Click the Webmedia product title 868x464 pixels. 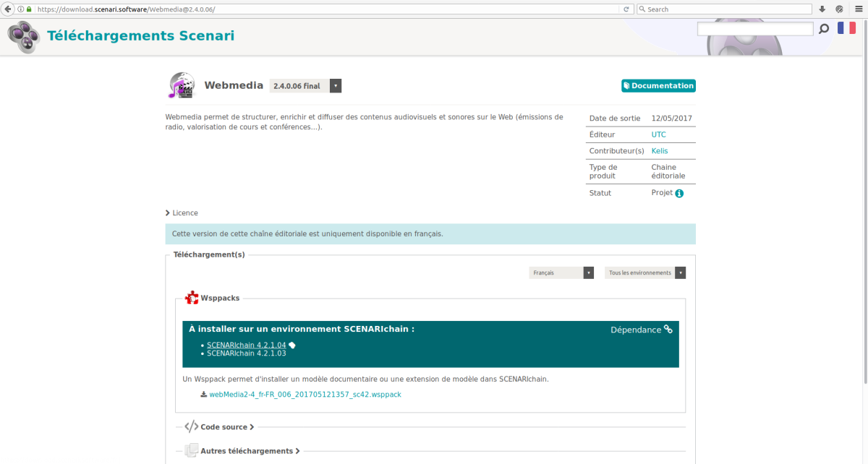(x=234, y=85)
